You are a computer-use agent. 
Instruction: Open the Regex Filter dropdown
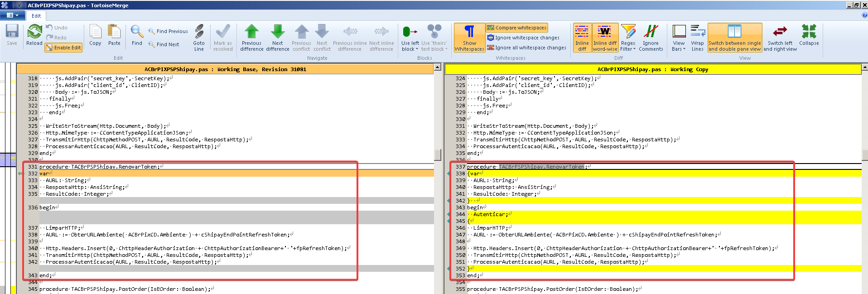tap(628, 38)
